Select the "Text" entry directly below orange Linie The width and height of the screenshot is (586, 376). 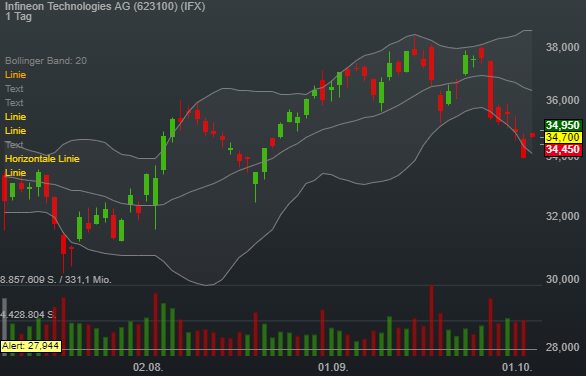click(14, 89)
